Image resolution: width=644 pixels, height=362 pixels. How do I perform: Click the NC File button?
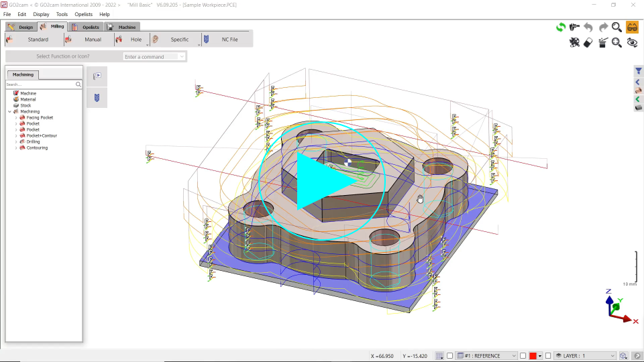point(229,40)
